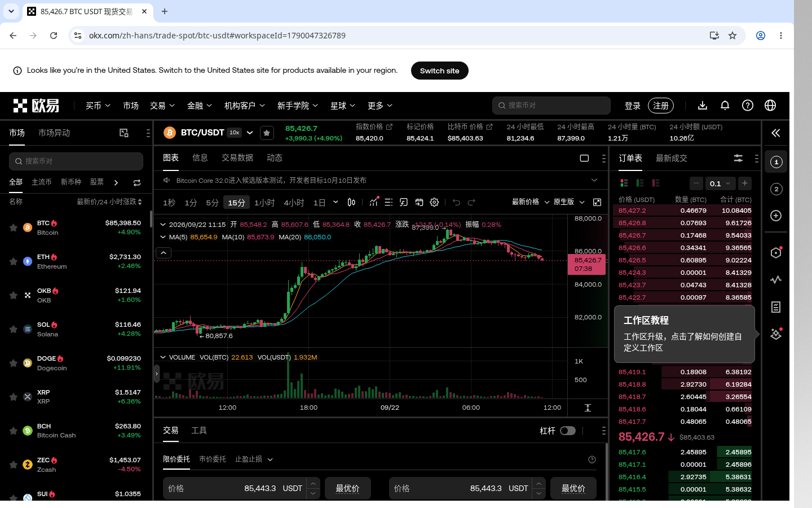Viewport: 812px width, 508px height.
Task: Show both bids and asks order book view
Action: [624, 183]
